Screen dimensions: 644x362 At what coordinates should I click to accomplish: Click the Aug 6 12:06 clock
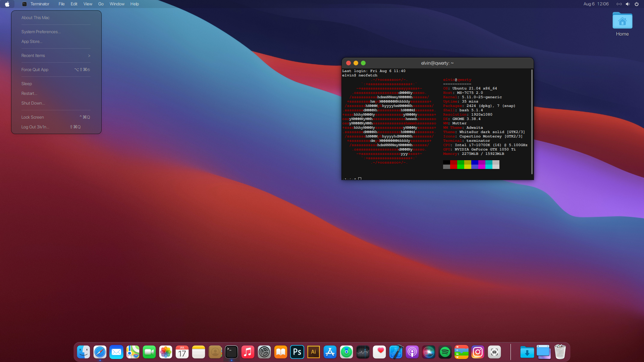point(596,4)
